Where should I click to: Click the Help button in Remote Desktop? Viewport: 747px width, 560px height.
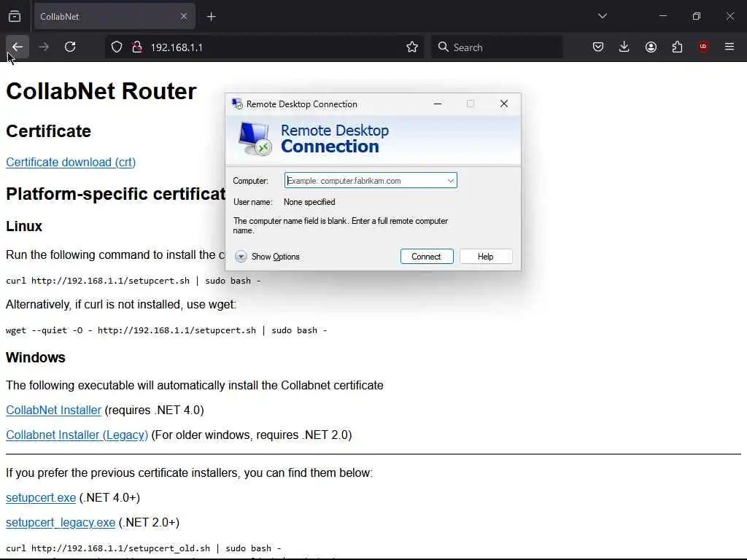(x=486, y=257)
